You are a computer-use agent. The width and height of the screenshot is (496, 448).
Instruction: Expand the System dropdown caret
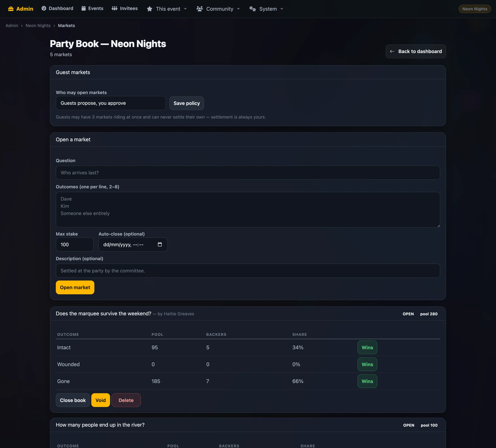282,9
